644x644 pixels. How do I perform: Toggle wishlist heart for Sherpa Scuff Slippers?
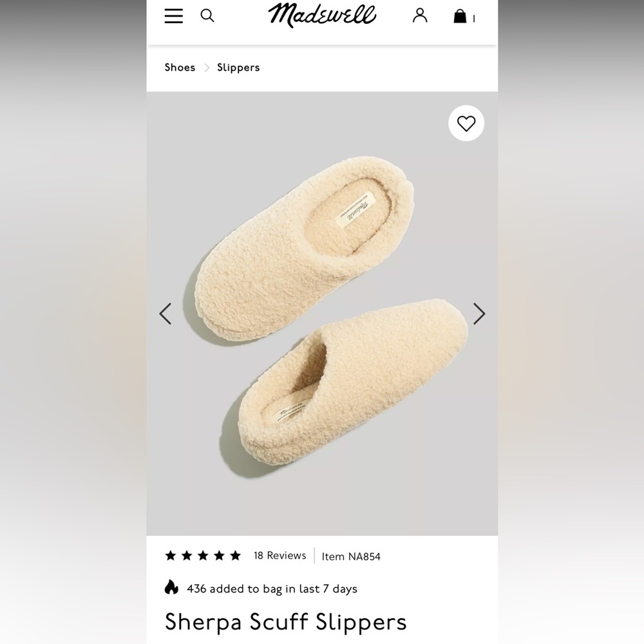click(x=466, y=123)
